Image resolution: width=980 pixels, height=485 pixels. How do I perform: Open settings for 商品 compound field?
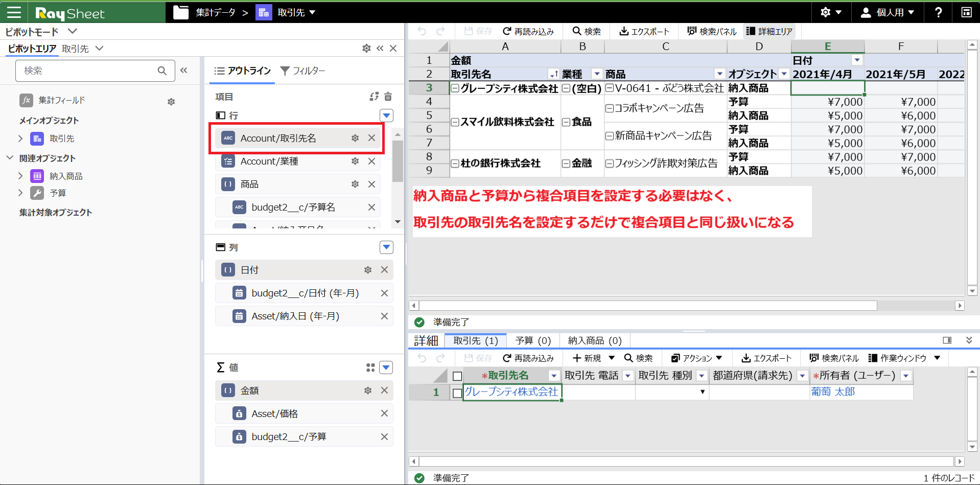(x=355, y=184)
